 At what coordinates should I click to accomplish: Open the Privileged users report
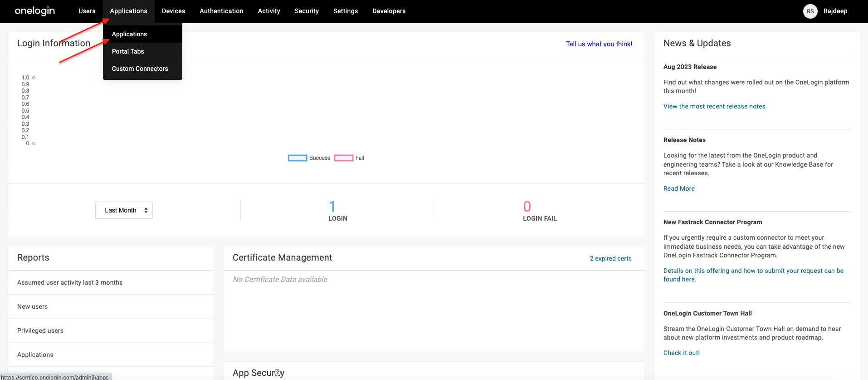click(40, 331)
